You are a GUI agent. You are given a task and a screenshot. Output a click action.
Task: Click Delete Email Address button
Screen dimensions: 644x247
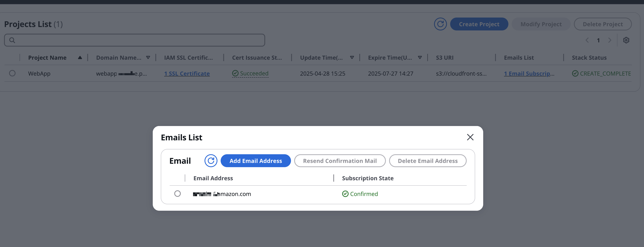[428, 161]
